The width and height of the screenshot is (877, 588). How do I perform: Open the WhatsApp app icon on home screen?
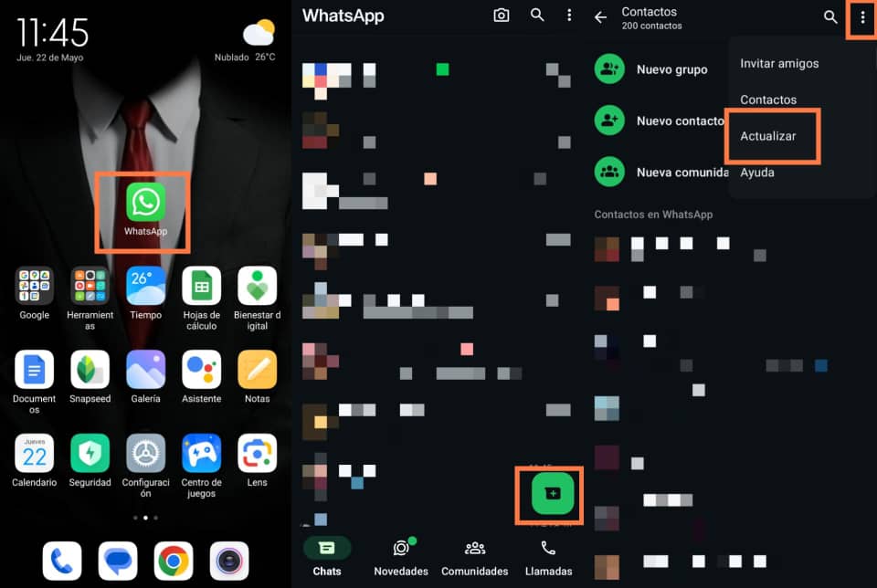pos(145,203)
